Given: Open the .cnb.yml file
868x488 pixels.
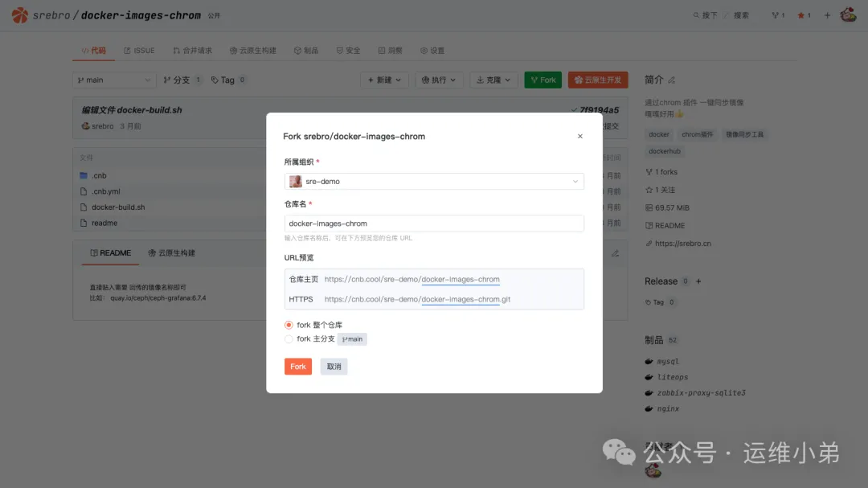Looking at the screenshot, I should [106, 191].
